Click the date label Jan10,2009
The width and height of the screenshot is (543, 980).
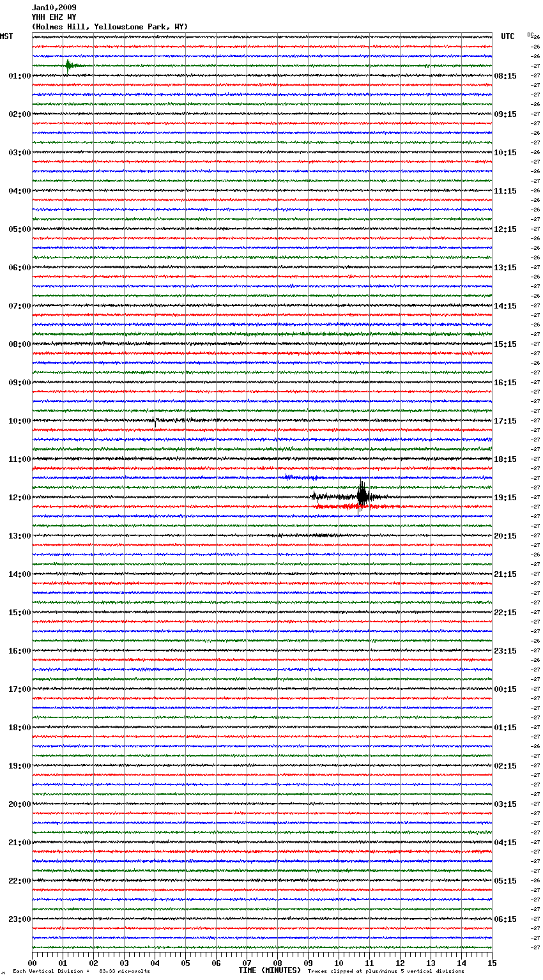click(x=54, y=8)
